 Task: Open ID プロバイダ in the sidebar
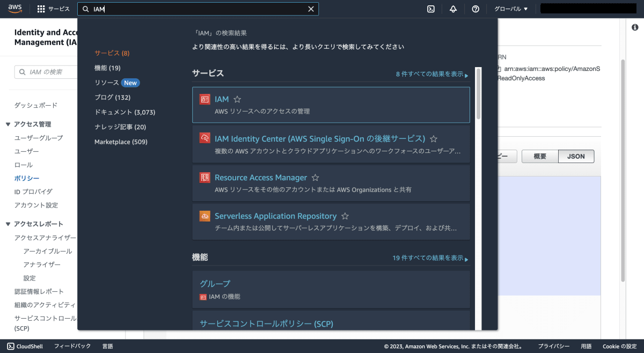click(x=33, y=192)
